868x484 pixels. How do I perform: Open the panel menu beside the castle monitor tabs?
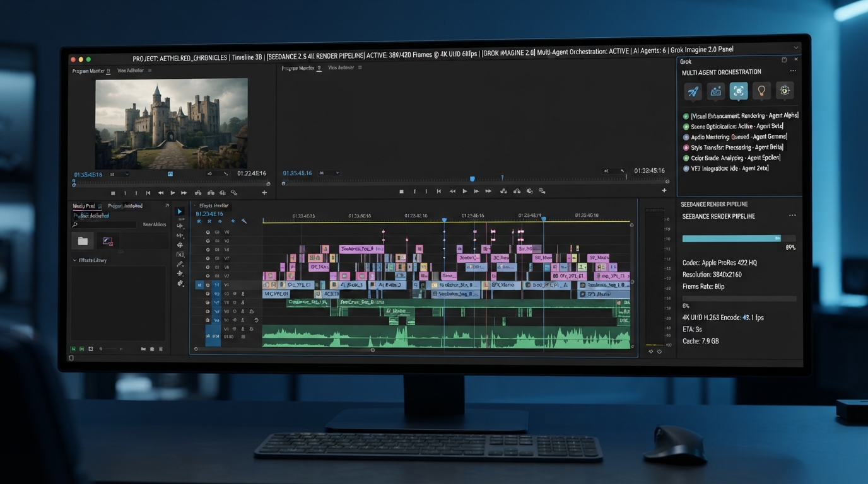click(150, 71)
